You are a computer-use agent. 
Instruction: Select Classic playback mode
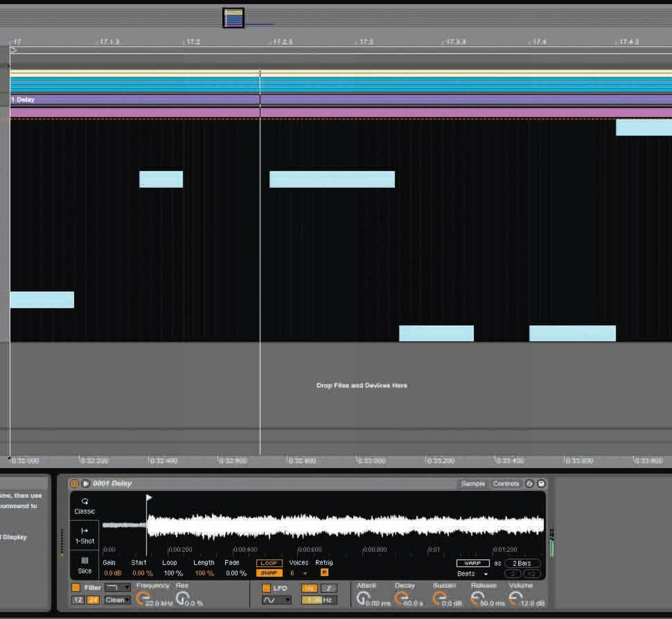point(84,506)
